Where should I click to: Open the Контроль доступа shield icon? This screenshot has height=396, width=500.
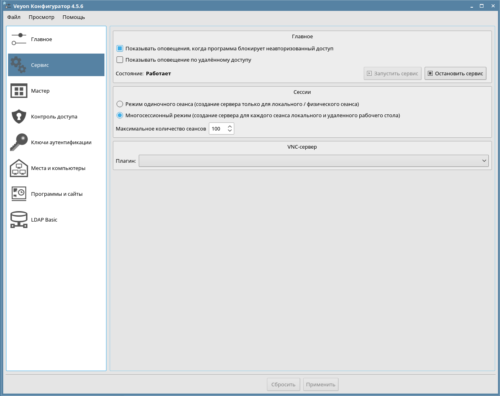pyautogui.click(x=19, y=117)
